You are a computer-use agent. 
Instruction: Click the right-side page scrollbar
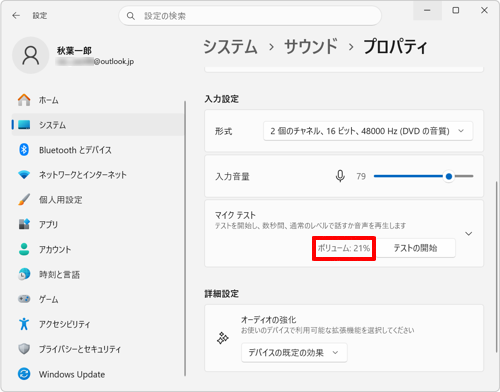[x=496, y=267]
